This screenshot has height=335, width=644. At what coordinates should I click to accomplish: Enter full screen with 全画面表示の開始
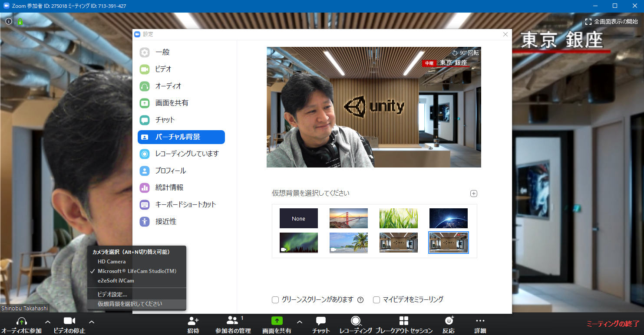(612, 21)
